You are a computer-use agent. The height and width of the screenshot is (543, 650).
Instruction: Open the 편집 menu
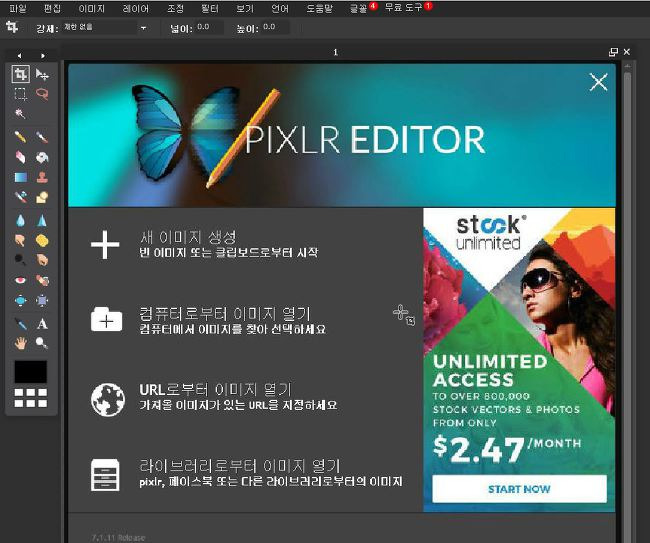(x=52, y=8)
